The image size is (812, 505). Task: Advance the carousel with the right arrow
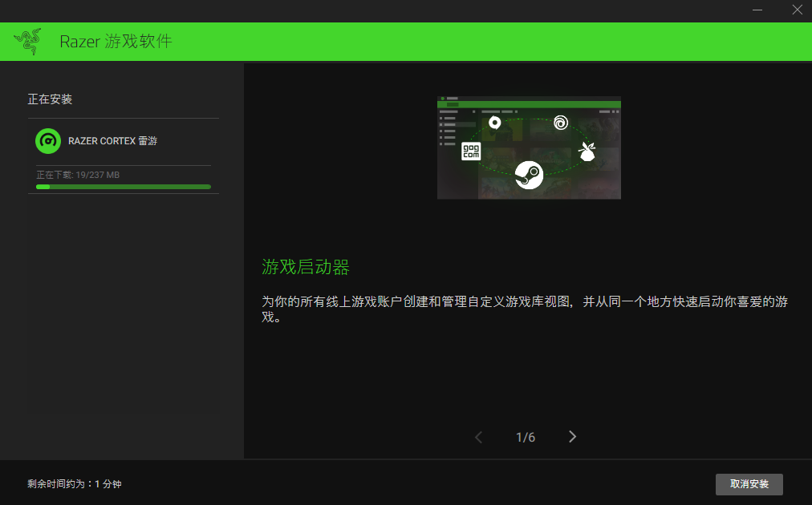click(x=572, y=437)
